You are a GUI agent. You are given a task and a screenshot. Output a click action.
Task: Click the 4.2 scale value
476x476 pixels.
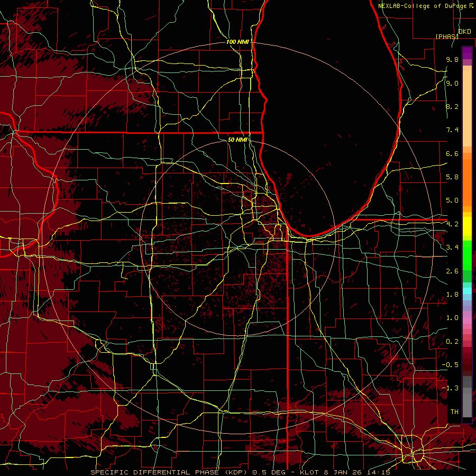(452, 224)
